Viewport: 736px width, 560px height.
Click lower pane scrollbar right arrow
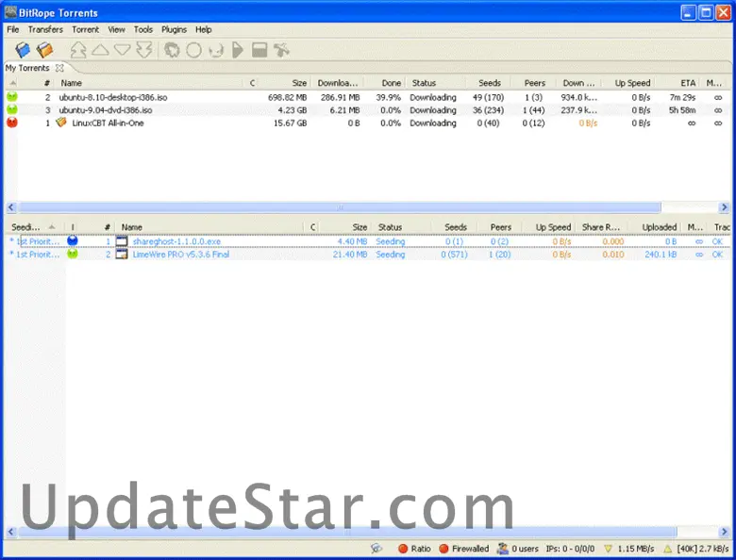click(725, 532)
